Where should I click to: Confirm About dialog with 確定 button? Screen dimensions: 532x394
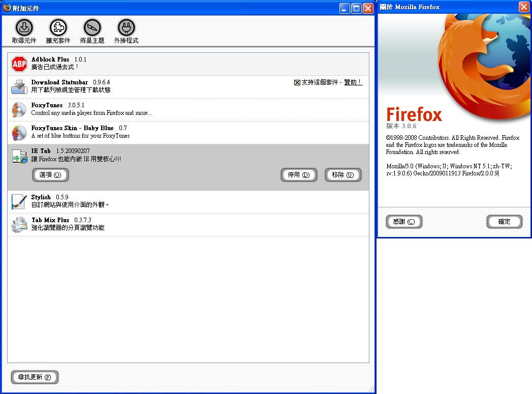pyautogui.click(x=504, y=222)
